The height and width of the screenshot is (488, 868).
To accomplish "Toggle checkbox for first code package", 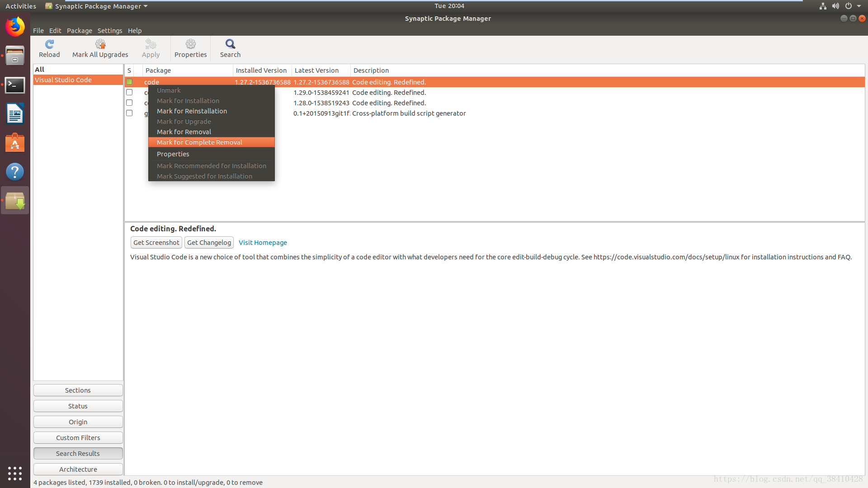I will pyautogui.click(x=129, y=82).
